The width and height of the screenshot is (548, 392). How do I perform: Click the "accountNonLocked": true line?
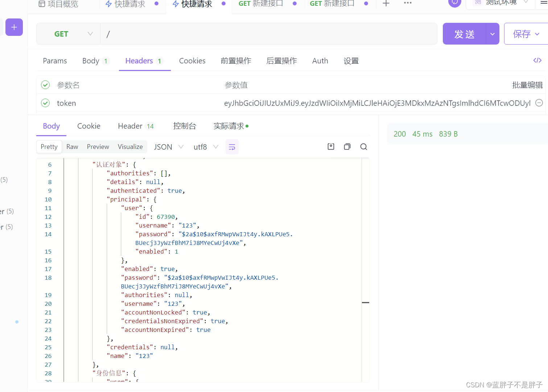[166, 312]
